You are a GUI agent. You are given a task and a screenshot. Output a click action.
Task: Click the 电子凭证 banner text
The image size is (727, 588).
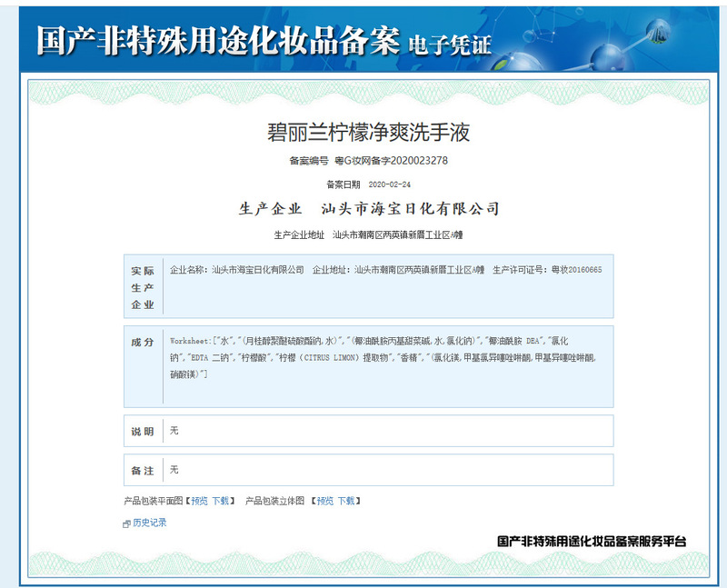[450, 45]
